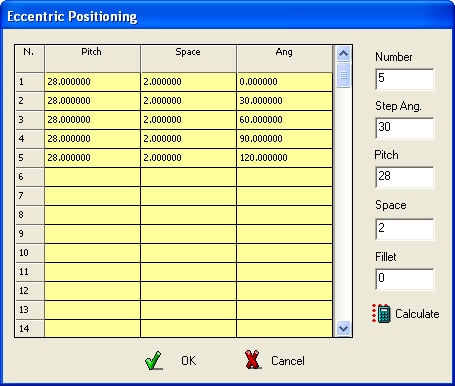The width and height of the screenshot is (455, 386).
Task: Focus the Number input field
Action: (x=405, y=79)
